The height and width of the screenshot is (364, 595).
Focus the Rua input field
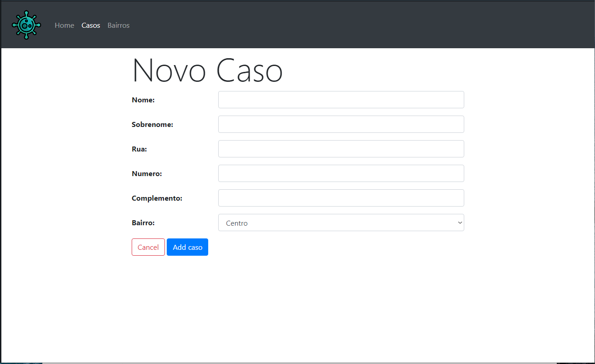[341, 149]
